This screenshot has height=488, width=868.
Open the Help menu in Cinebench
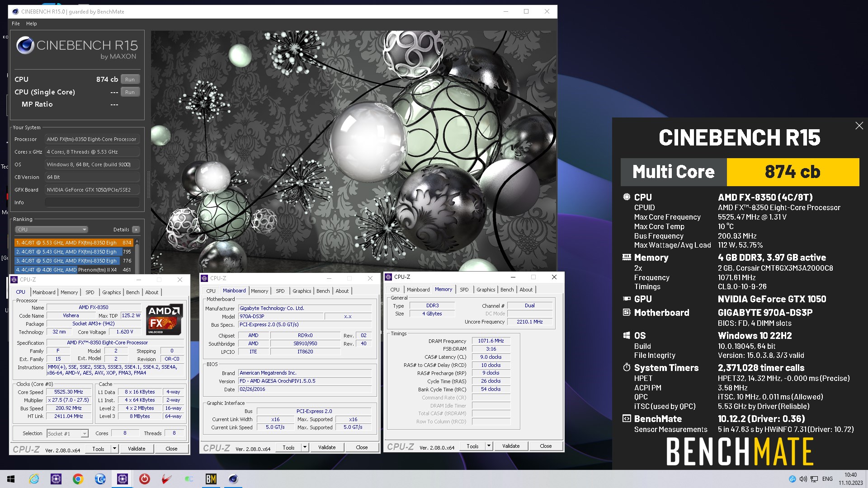pyautogui.click(x=32, y=23)
